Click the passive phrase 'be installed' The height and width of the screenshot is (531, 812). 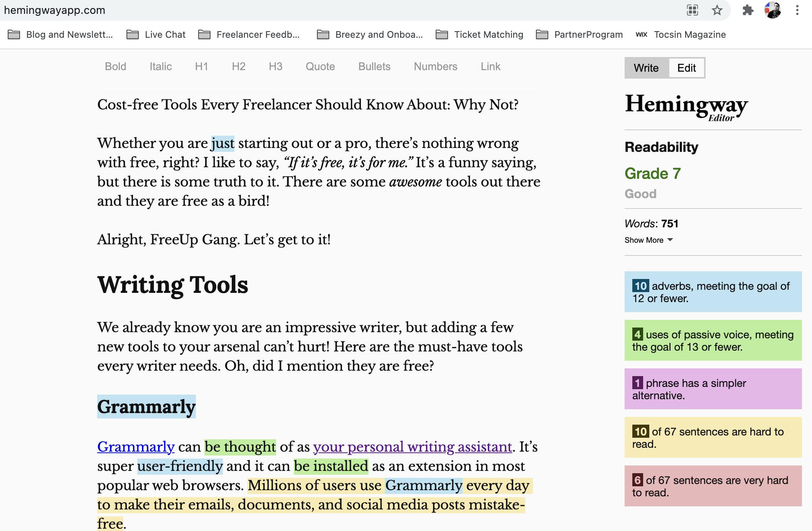[331, 466]
